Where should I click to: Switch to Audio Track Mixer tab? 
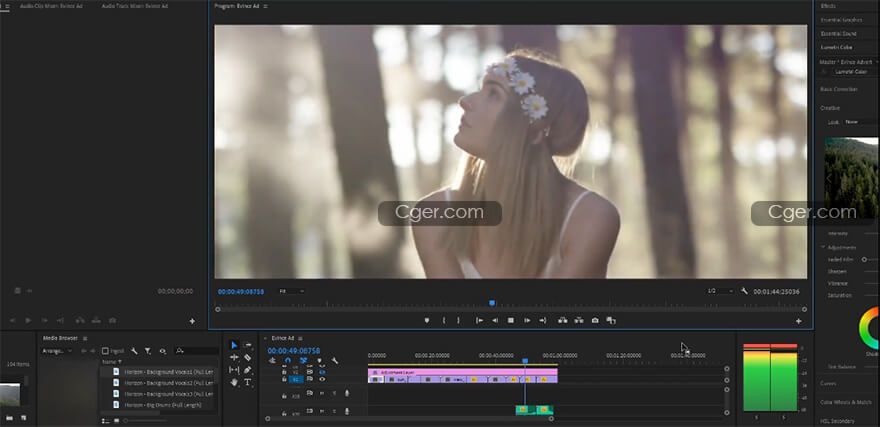[135, 6]
